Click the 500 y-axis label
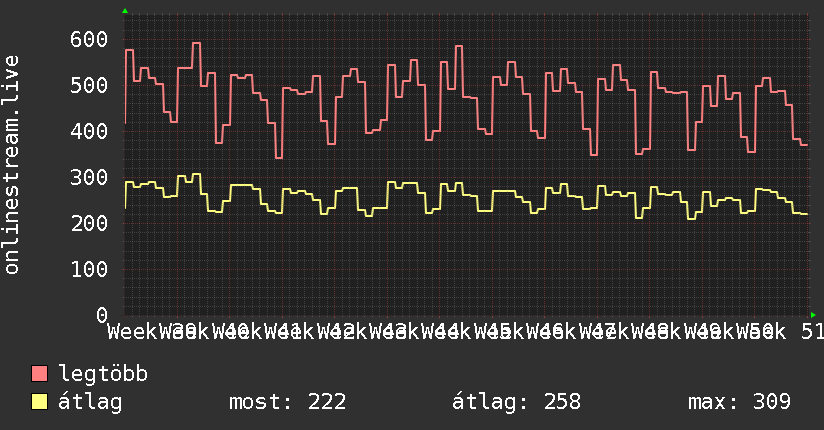 pos(89,85)
